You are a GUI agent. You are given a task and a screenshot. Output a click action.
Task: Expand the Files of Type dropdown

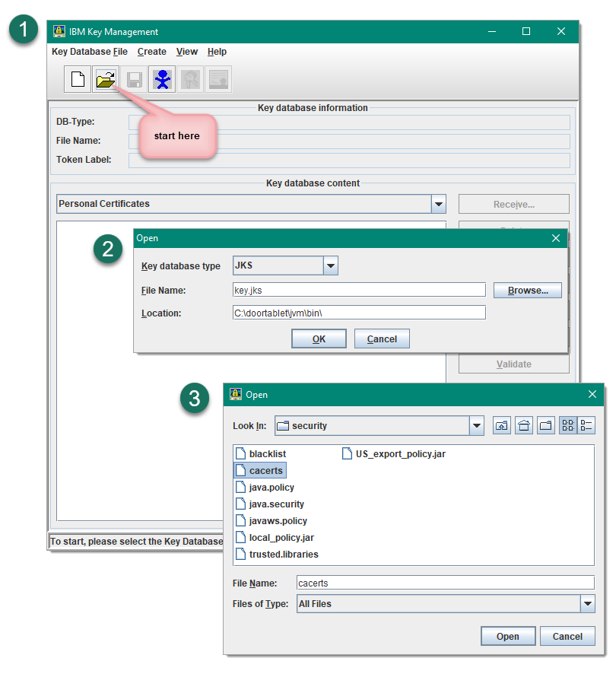pyautogui.click(x=587, y=604)
